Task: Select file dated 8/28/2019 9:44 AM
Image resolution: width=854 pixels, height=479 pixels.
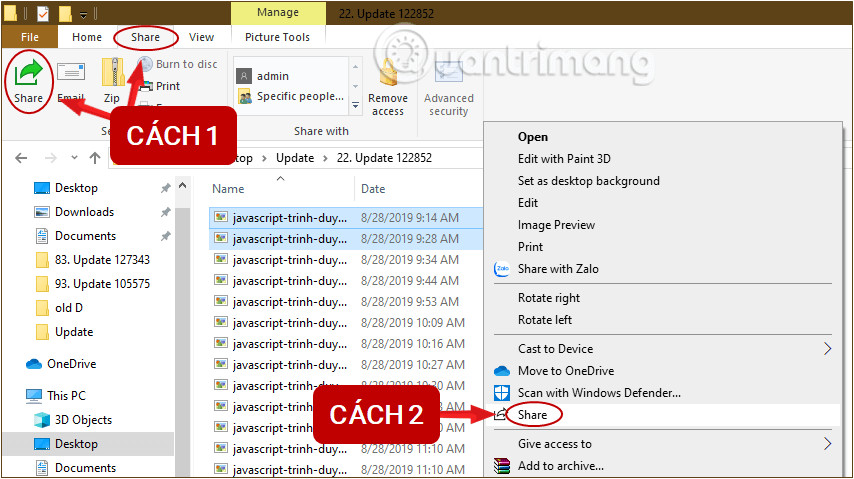Action: 346,281
